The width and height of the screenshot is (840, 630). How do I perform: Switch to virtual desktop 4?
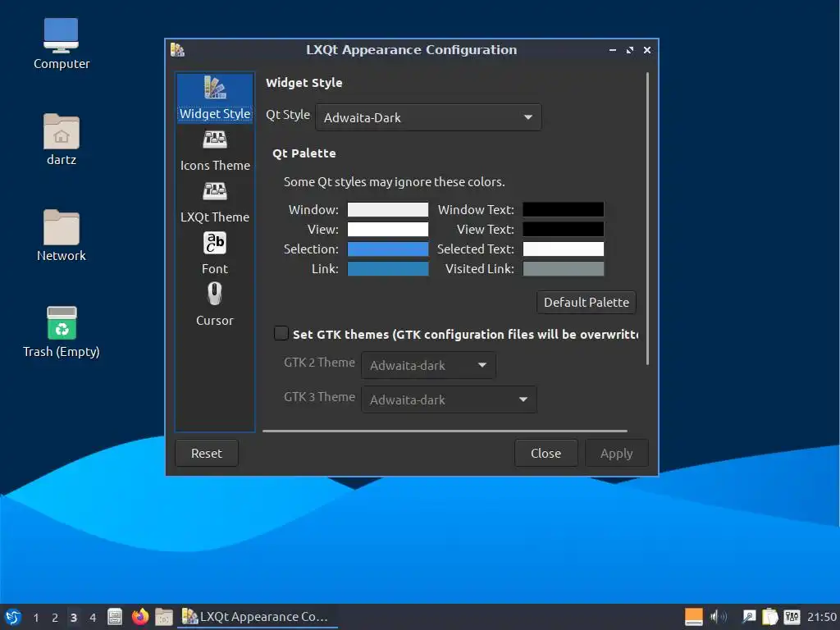pyautogui.click(x=93, y=618)
